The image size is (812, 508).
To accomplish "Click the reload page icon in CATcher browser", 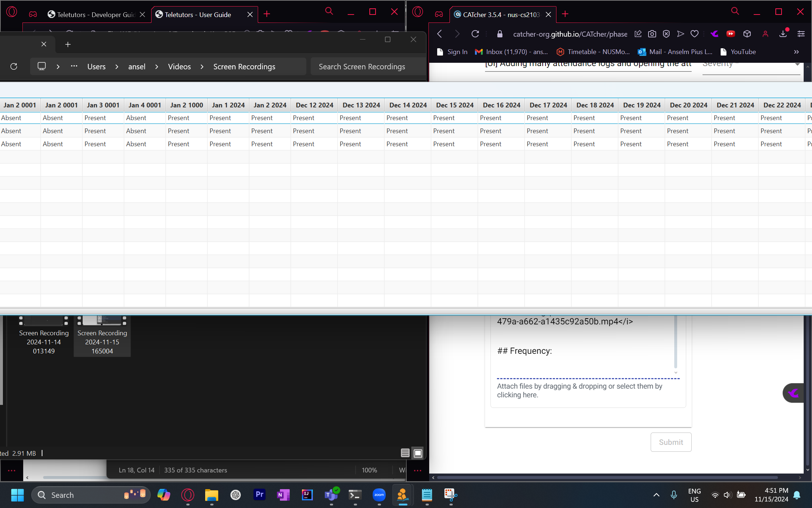I will (x=475, y=34).
